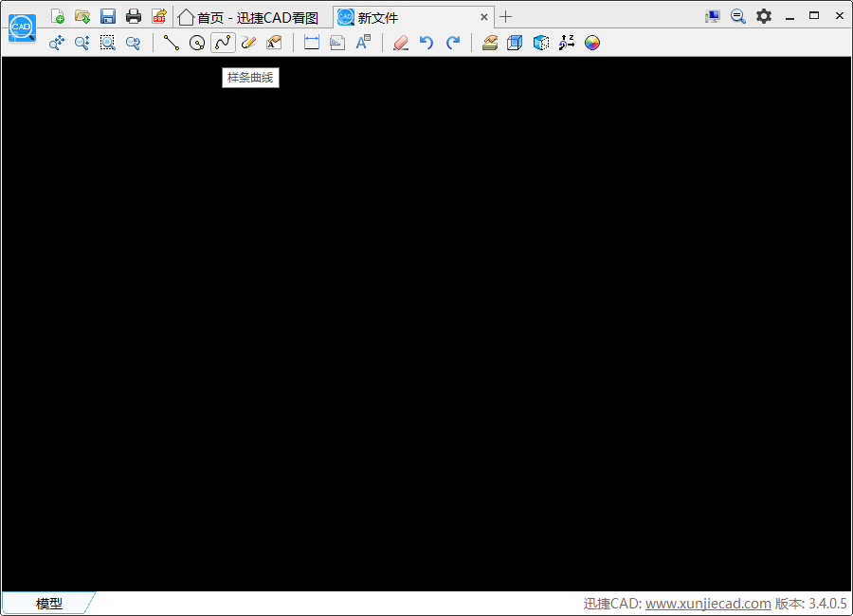Viewport: 853px width, 616px height.
Task: Add a new tab with plus button
Action: 506,17
